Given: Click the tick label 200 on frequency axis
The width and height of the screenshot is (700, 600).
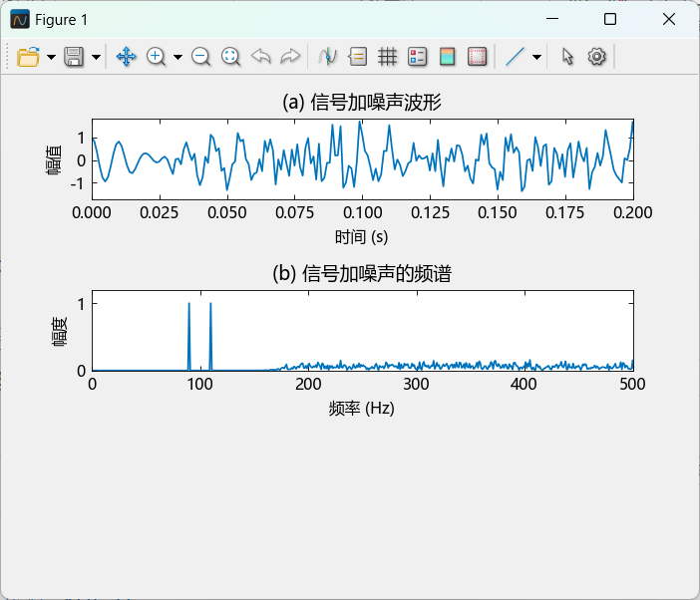Looking at the screenshot, I should click(x=308, y=384).
